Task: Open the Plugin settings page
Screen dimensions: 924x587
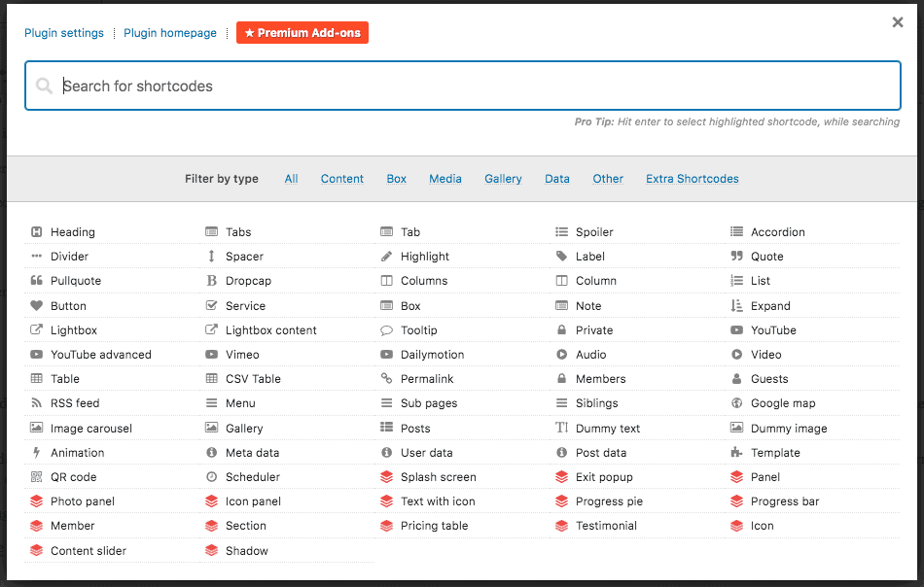Action: pos(64,32)
